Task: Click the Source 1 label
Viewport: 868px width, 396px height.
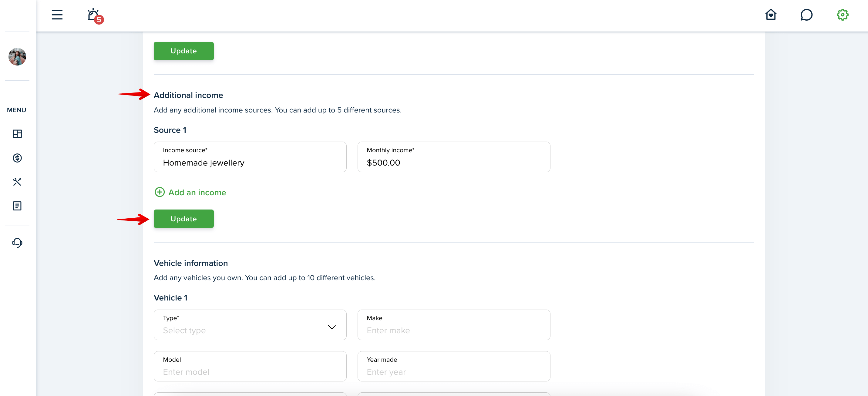Action: [x=170, y=130]
